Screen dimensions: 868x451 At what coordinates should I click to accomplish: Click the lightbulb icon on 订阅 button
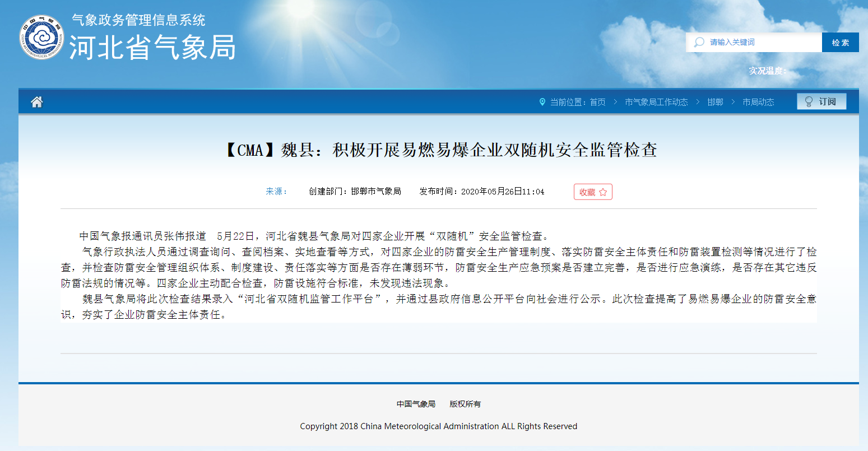tap(809, 101)
